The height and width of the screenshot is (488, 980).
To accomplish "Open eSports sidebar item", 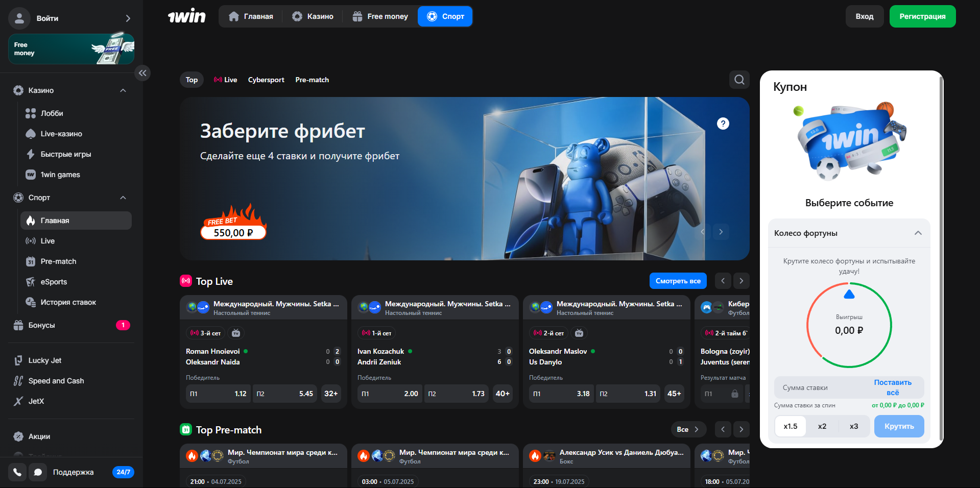I will point(76,282).
